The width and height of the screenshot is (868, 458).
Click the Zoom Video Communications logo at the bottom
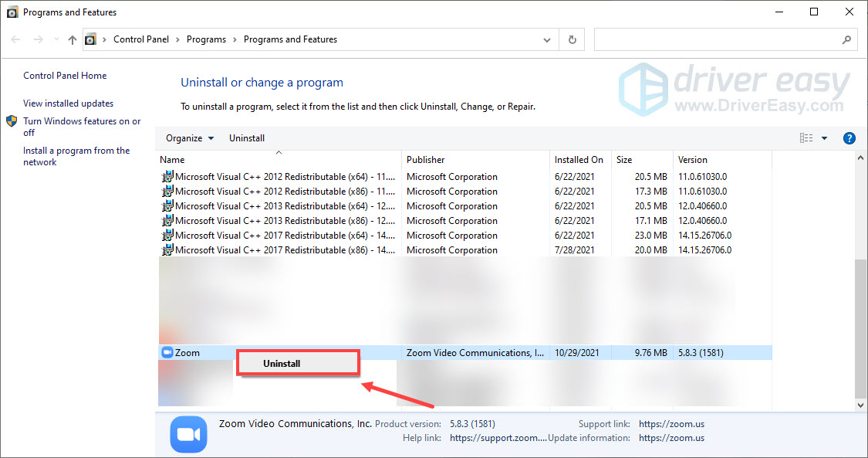[188, 433]
